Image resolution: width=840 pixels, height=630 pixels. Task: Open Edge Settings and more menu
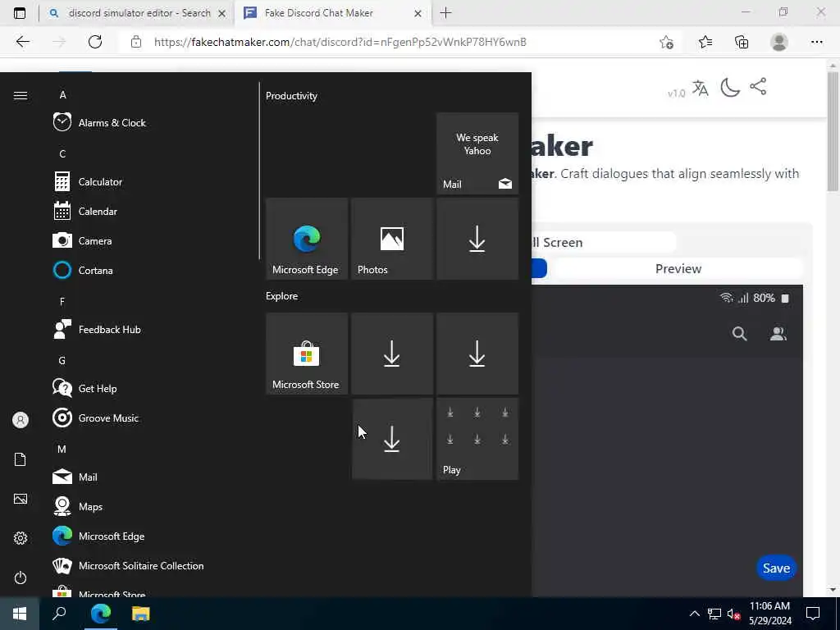click(x=817, y=42)
